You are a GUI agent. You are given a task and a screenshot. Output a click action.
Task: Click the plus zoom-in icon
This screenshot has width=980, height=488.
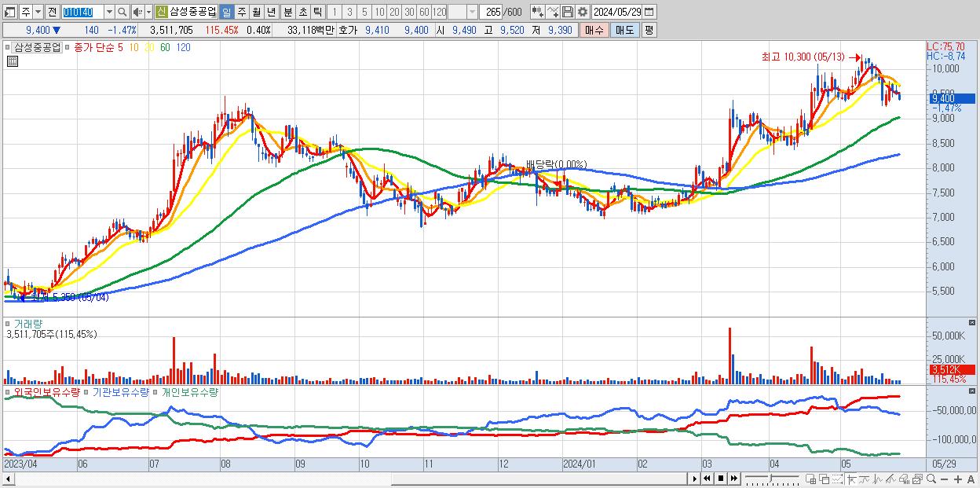(958, 479)
